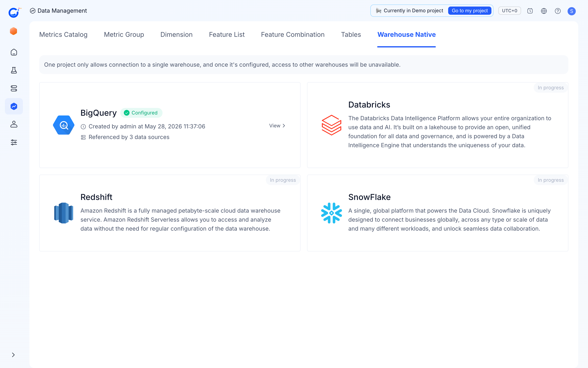Click the Redshift logo icon
The image size is (588, 368).
coord(64,213)
